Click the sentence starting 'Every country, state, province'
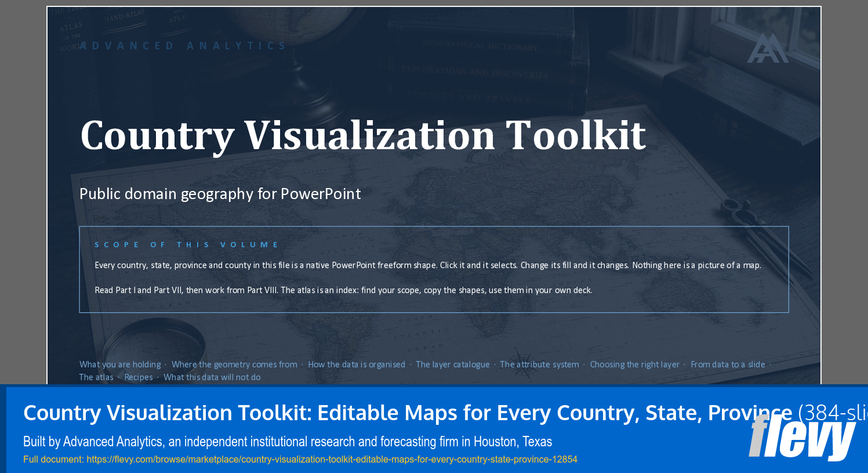Viewport: 868px width, 473px height. pos(428,265)
